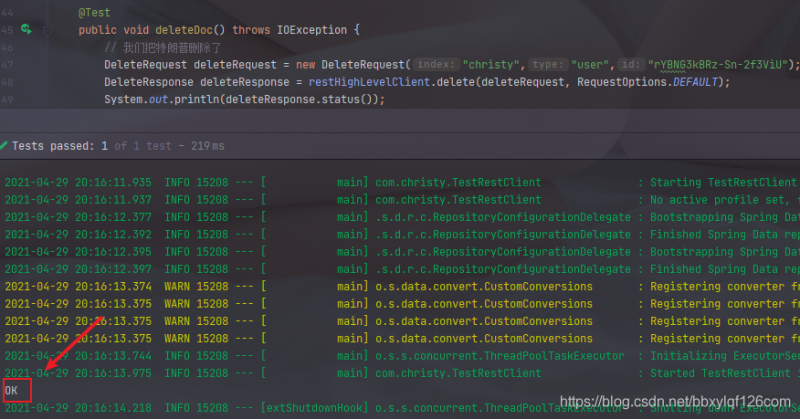
Task: Click the No active profile set log line
Action: coord(402,200)
